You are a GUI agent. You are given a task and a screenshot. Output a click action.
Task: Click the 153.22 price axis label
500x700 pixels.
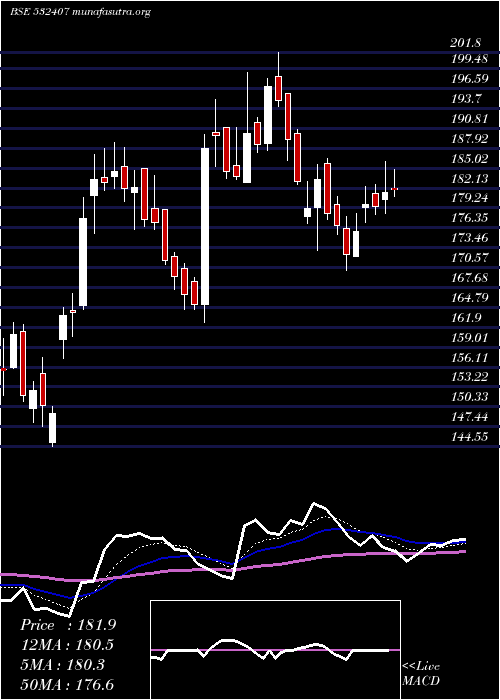click(468, 377)
